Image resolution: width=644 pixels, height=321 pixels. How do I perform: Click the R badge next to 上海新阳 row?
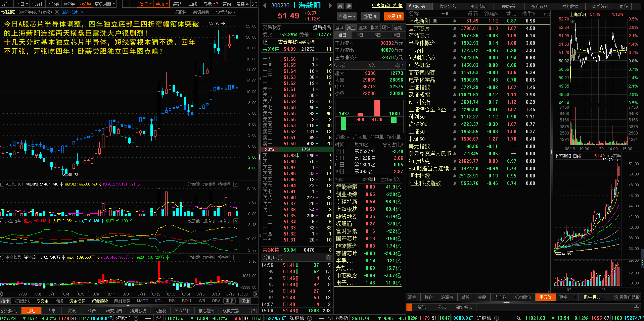click(x=435, y=21)
